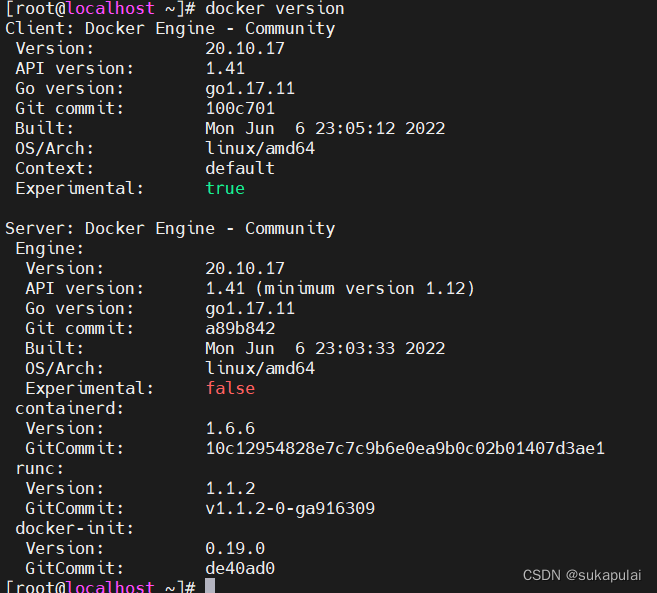Click the Client Git commit 100c701
The width and height of the screenshot is (657, 593).
(x=240, y=108)
